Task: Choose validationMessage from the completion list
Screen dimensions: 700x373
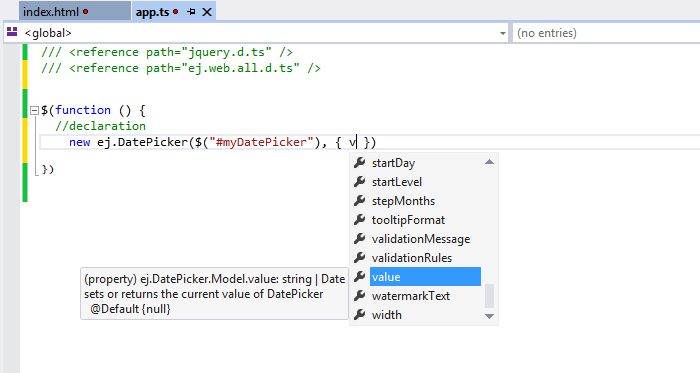Action: pos(421,239)
